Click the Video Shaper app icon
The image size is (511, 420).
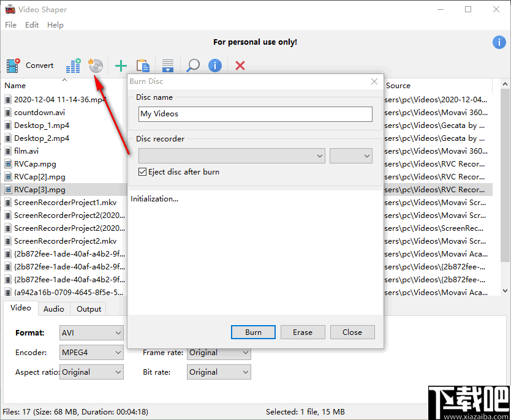tap(10, 9)
